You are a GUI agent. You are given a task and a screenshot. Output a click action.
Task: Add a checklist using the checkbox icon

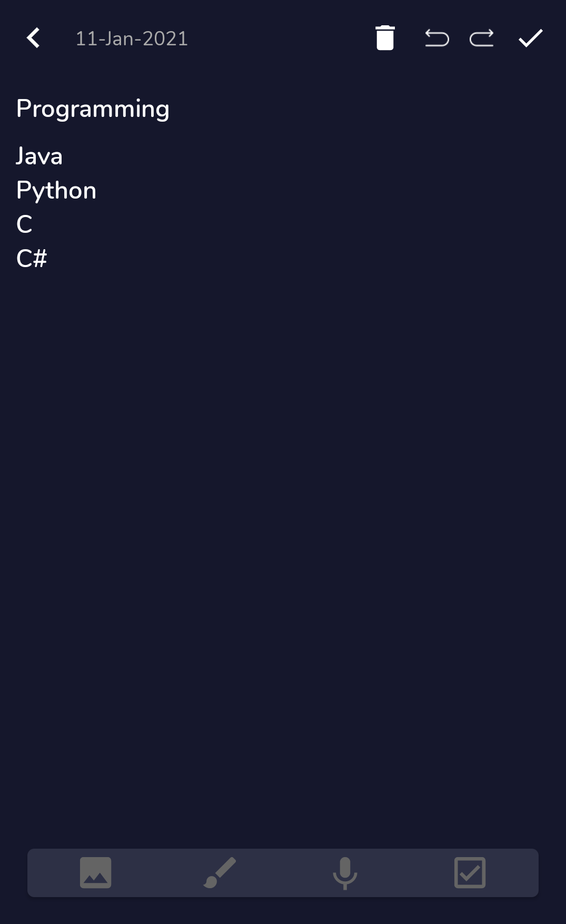click(x=470, y=873)
